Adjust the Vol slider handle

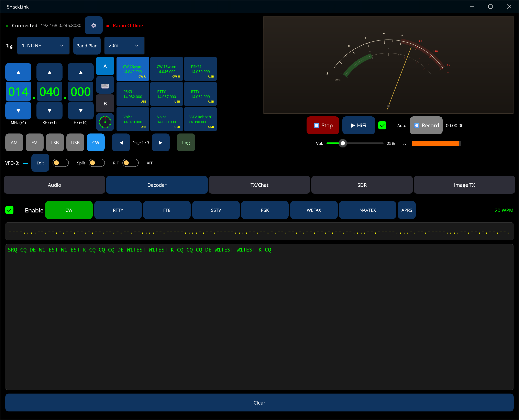pos(343,143)
